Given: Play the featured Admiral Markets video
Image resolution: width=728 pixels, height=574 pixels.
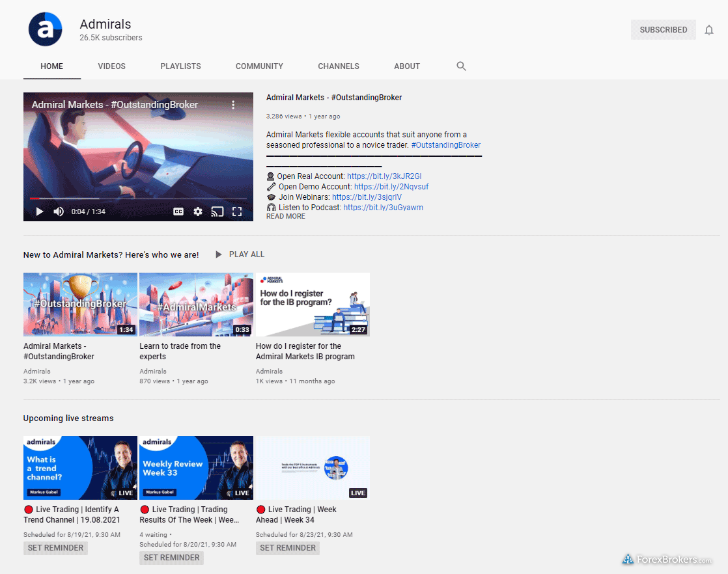Looking at the screenshot, I should (x=40, y=212).
